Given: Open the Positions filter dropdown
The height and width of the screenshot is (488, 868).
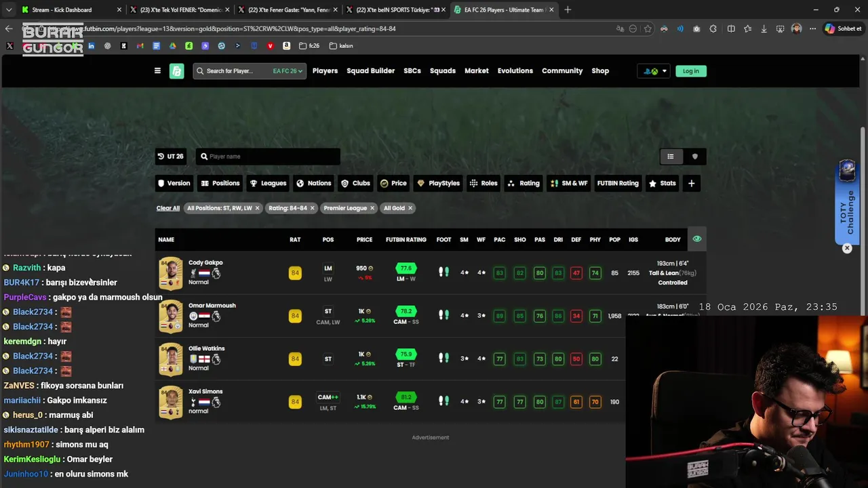Looking at the screenshot, I should (220, 183).
